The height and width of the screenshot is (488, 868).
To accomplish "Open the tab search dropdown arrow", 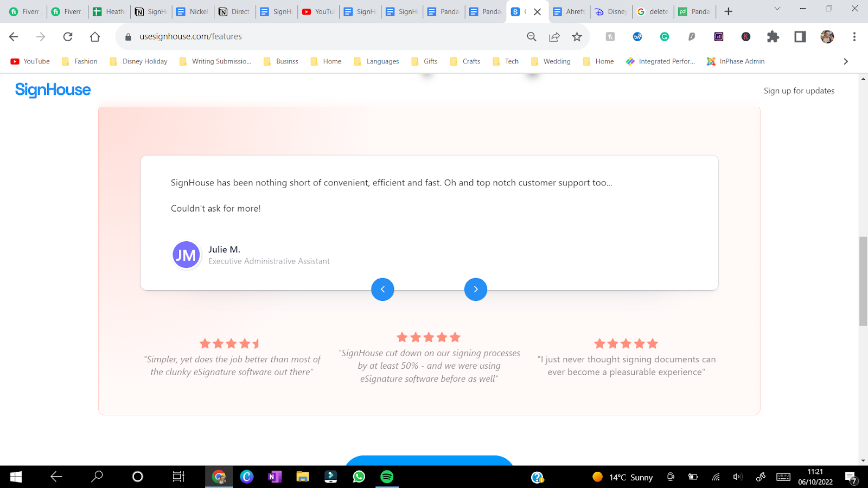I will [x=777, y=9].
